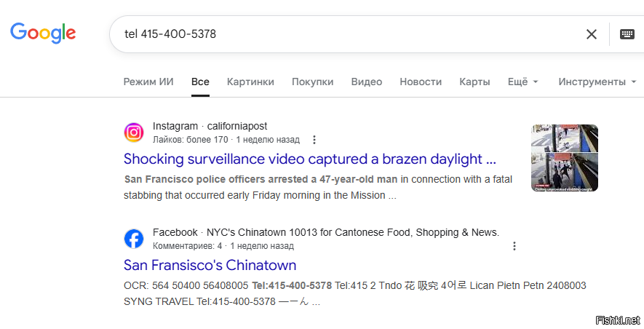Expand the Ещё dropdown menu

click(x=522, y=82)
